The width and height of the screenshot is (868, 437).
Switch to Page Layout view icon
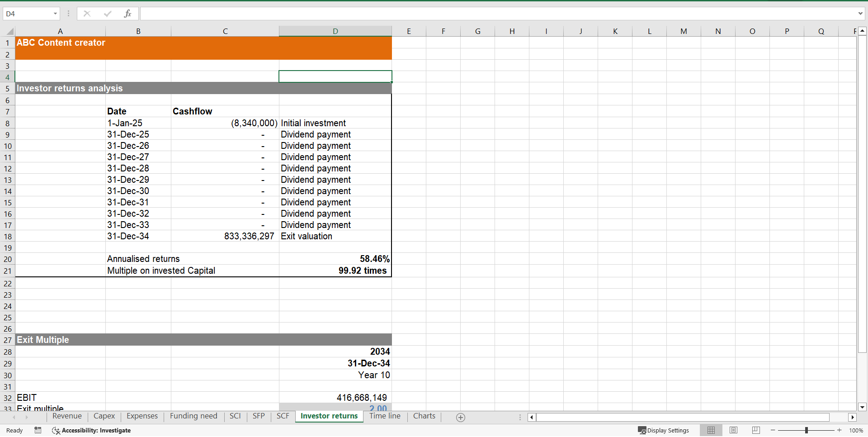click(734, 430)
